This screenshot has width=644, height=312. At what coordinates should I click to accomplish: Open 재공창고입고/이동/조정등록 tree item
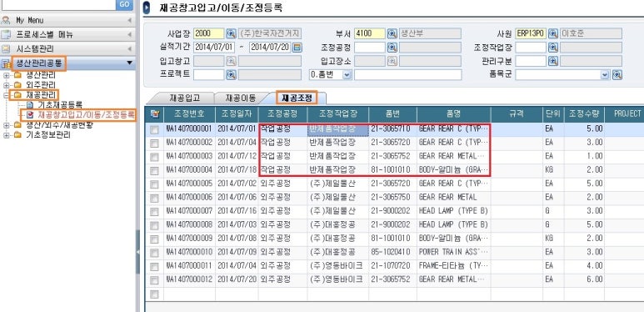tap(86, 114)
